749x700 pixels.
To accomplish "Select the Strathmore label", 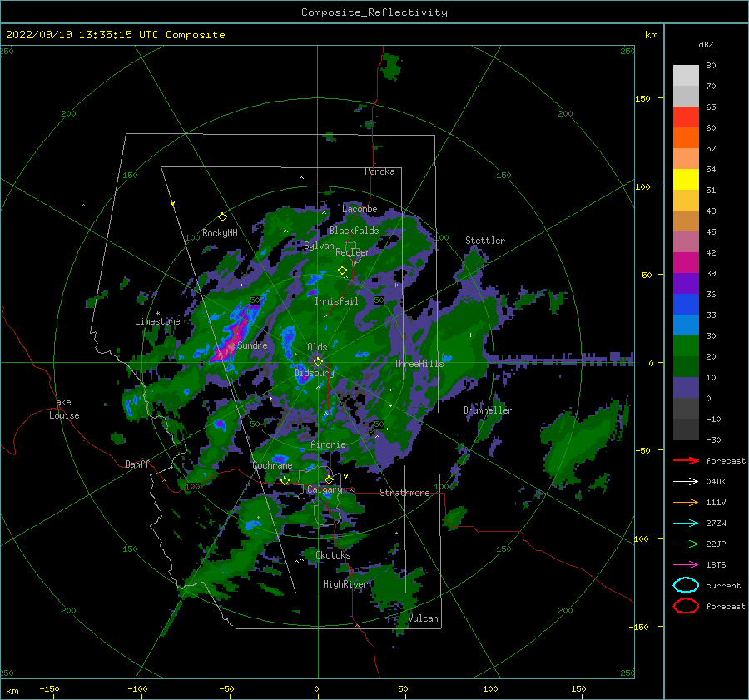I will [x=404, y=493].
